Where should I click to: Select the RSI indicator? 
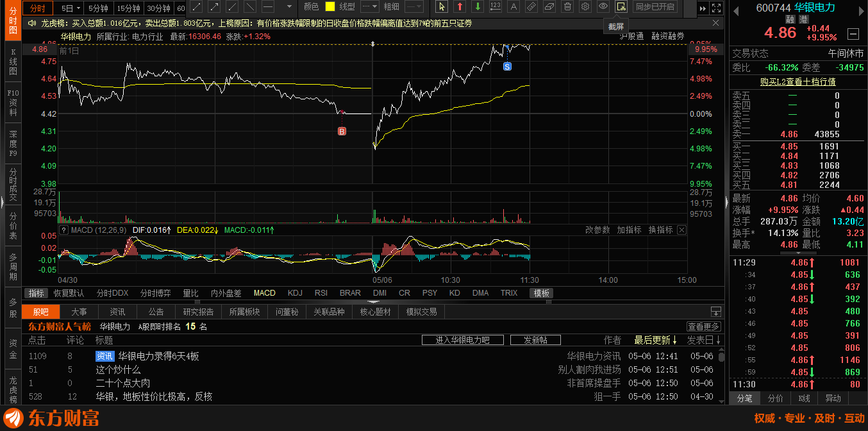coord(321,293)
